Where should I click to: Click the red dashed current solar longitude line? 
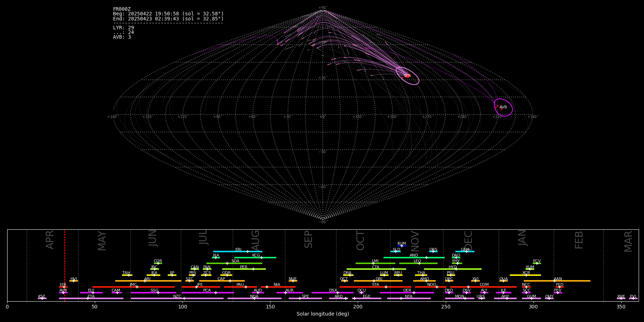pos(65,265)
